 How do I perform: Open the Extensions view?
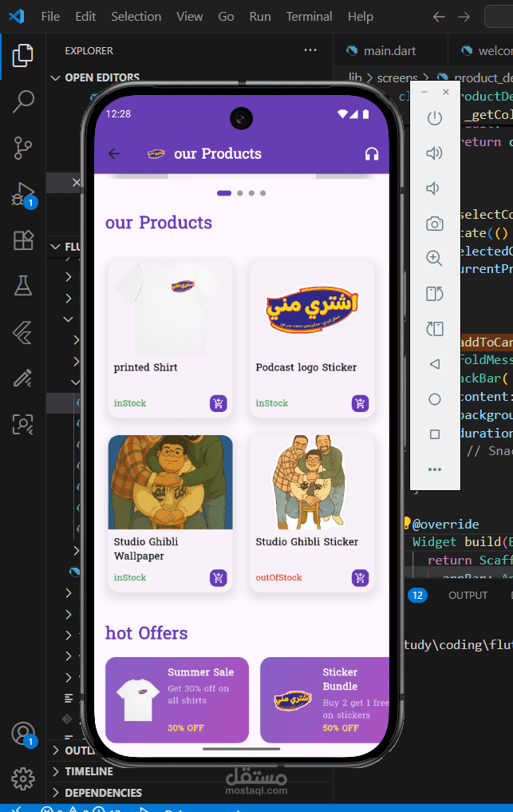[23, 240]
